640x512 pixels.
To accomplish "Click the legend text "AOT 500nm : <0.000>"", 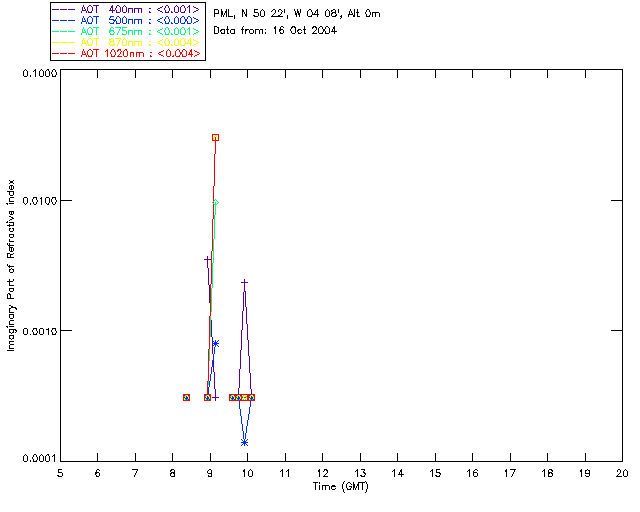I will 140,20.
